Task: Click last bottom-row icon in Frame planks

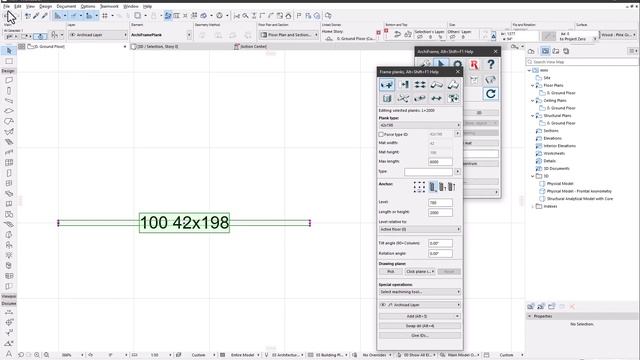Action: (453, 98)
